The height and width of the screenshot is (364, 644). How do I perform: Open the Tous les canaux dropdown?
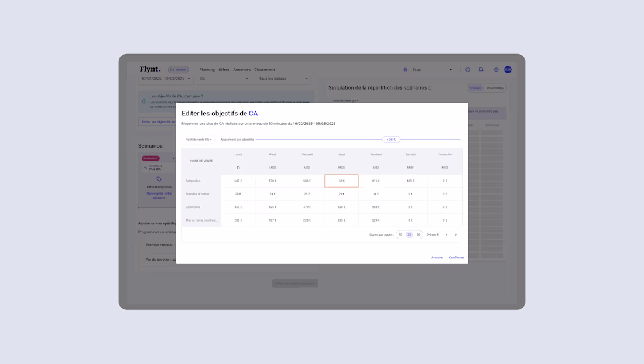click(x=283, y=79)
